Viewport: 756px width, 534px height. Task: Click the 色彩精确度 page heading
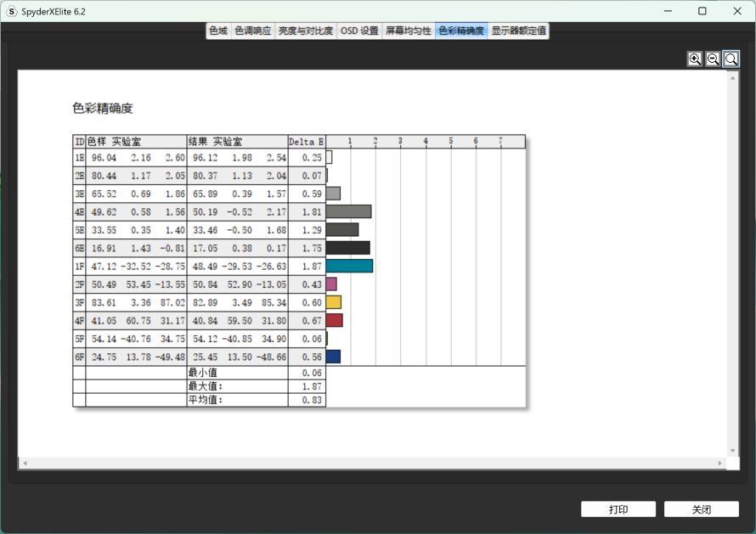point(102,108)
